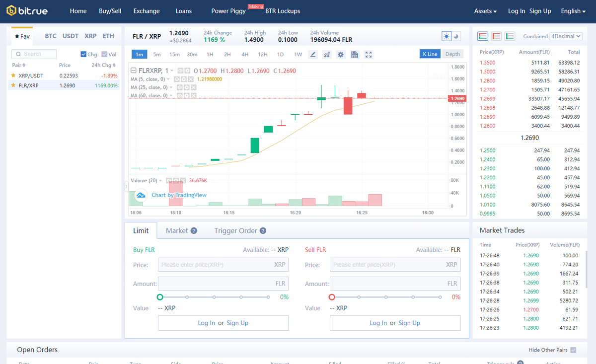Collapse the FLRXRP legend box
The height and width of the screenshot is (364, 596).
pos(134,71)
